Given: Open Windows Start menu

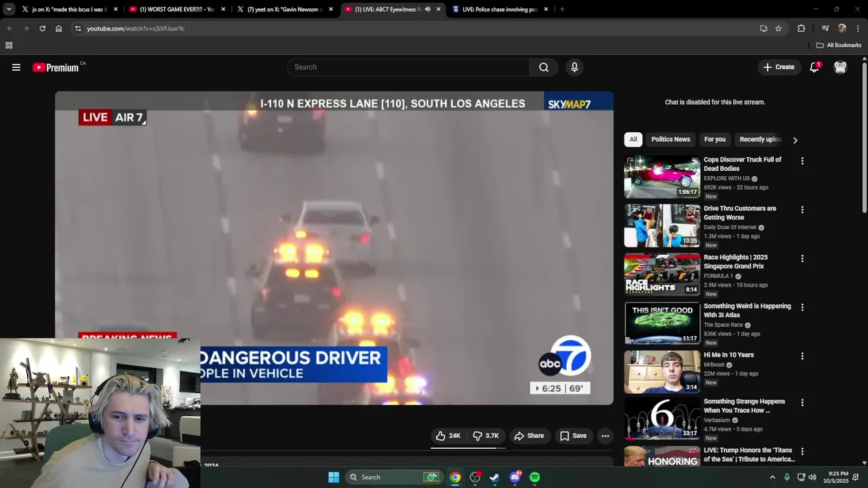Looking at the screenshot, I should click(334, 477).
